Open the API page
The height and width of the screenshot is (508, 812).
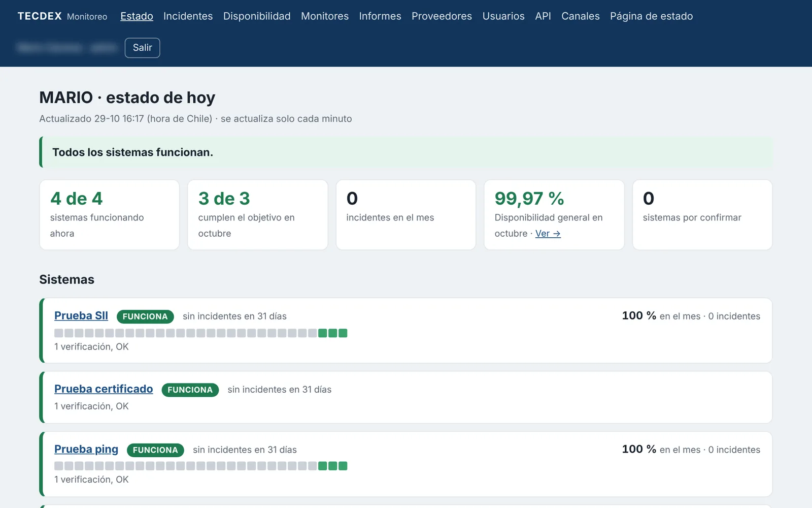(x=543, y=16)
